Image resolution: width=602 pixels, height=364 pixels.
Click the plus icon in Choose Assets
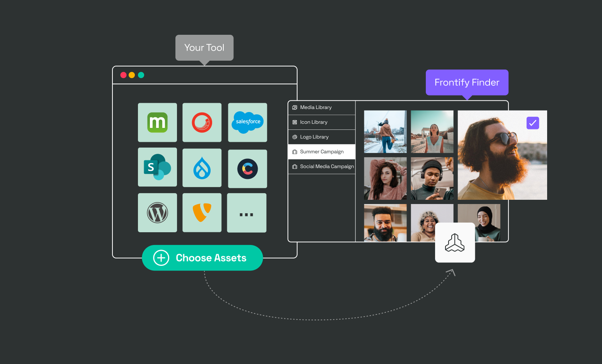pyautogui.click(x=161, y=258)
